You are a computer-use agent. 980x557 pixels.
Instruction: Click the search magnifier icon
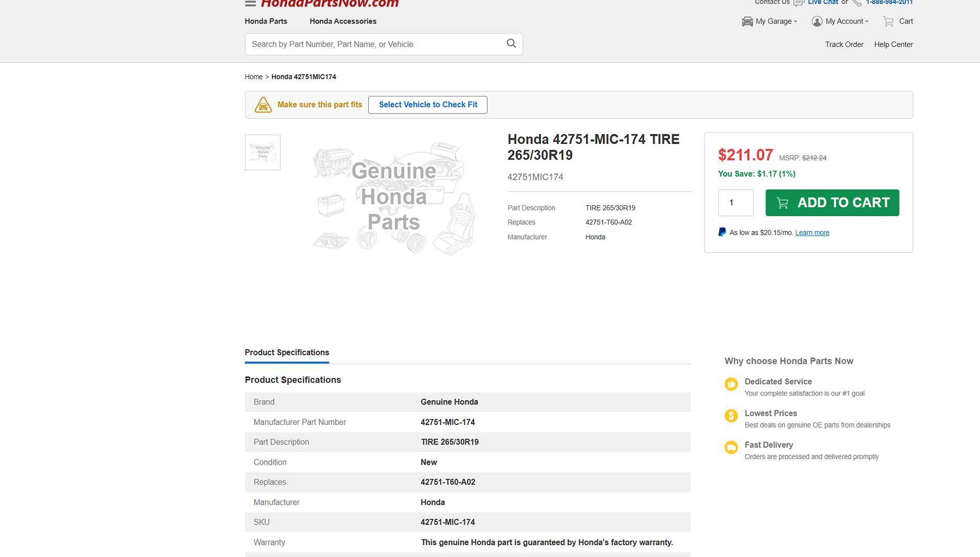[511, 44]
